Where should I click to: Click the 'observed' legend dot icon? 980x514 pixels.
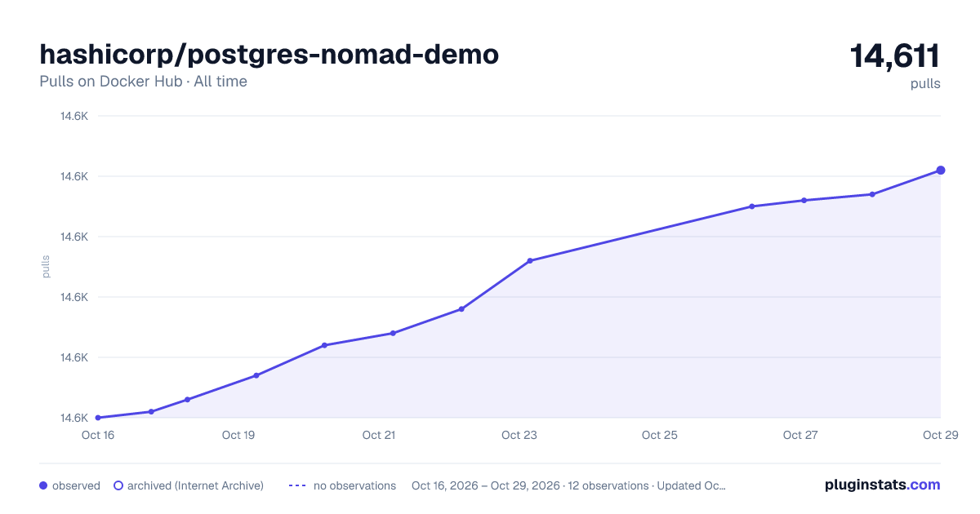(43, 485)
